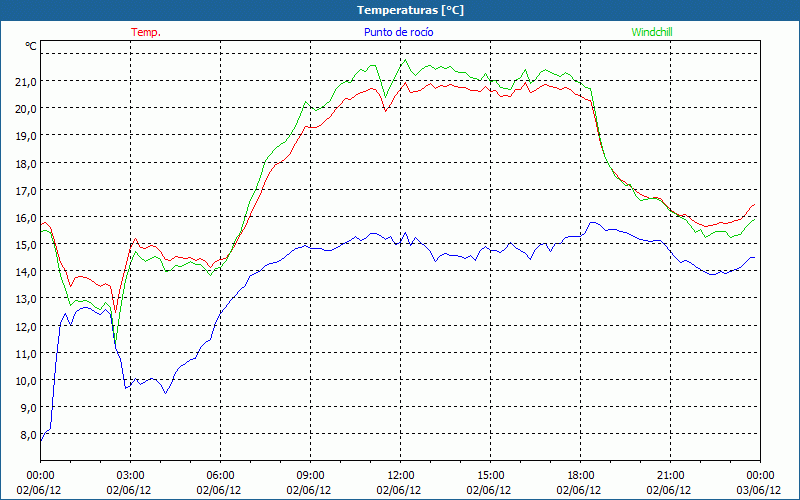Click the 8,0 y-axis value
The image size is (800, 500).
pos(29,435)
